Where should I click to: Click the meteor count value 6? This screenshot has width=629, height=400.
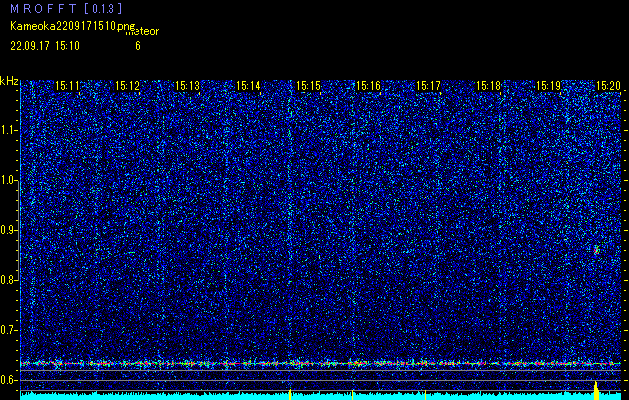pyautogui.click(x=138, y=46)
